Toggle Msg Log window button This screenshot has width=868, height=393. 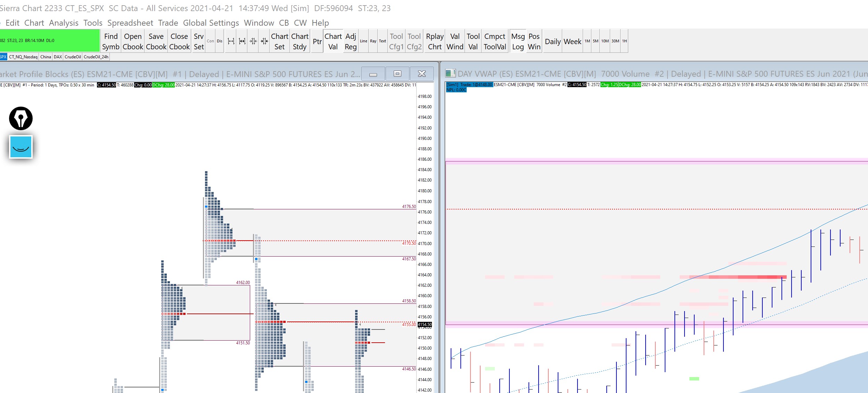click(x=518, y=41)
